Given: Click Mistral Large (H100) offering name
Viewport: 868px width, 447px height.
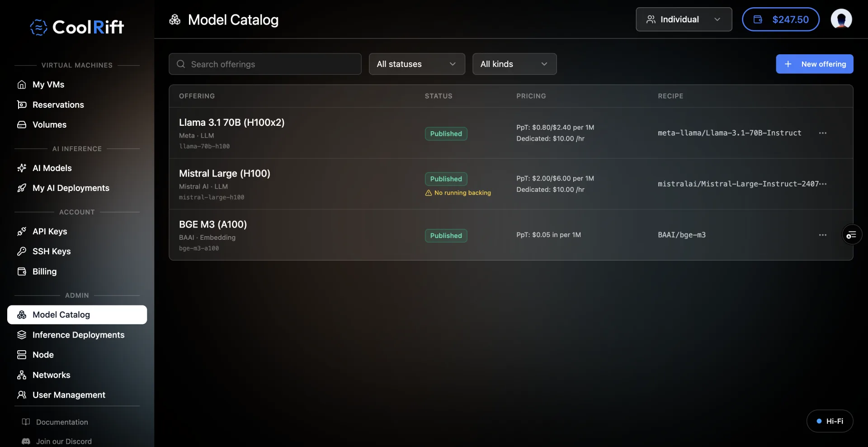Looking at the screenshot, I should [x=224, y=173].
